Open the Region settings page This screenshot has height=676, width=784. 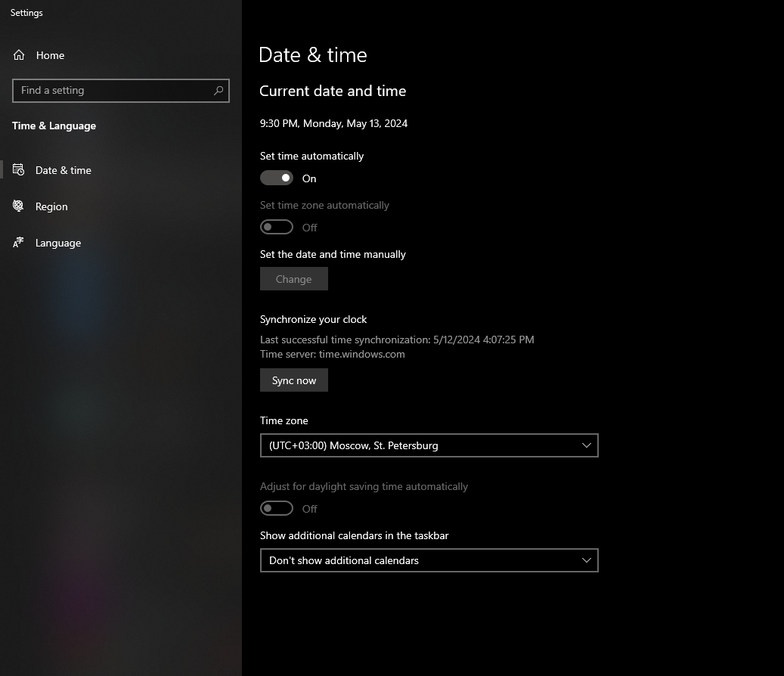pyautogui.click(x=51, y=206)
